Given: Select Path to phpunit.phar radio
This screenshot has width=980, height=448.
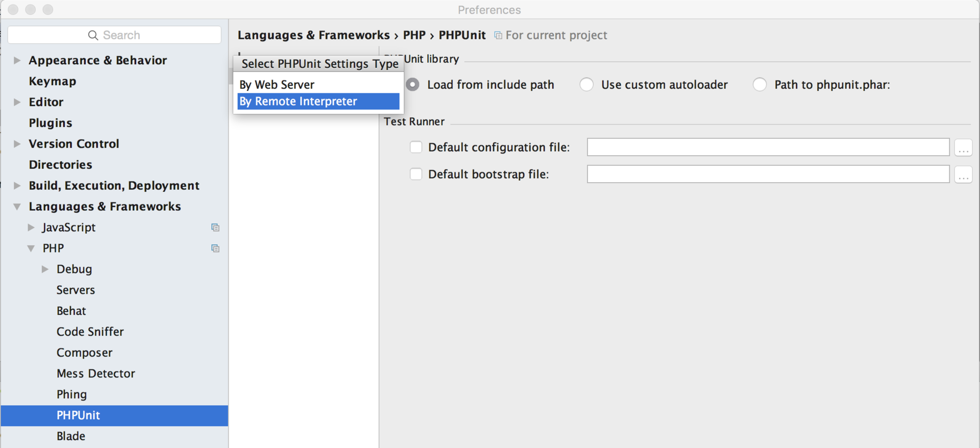Looking at the screenshot, I should 759,85.
